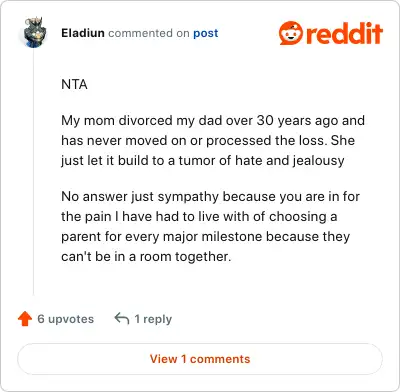Click the "NTA" verdict text
Screen dimensions: 400x392
[74, 84]
